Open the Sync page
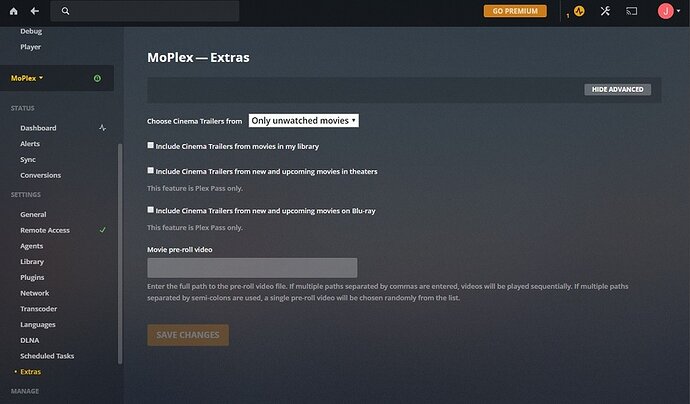The height and width of the screenshot is (404, 690). [x=28, y=160]
